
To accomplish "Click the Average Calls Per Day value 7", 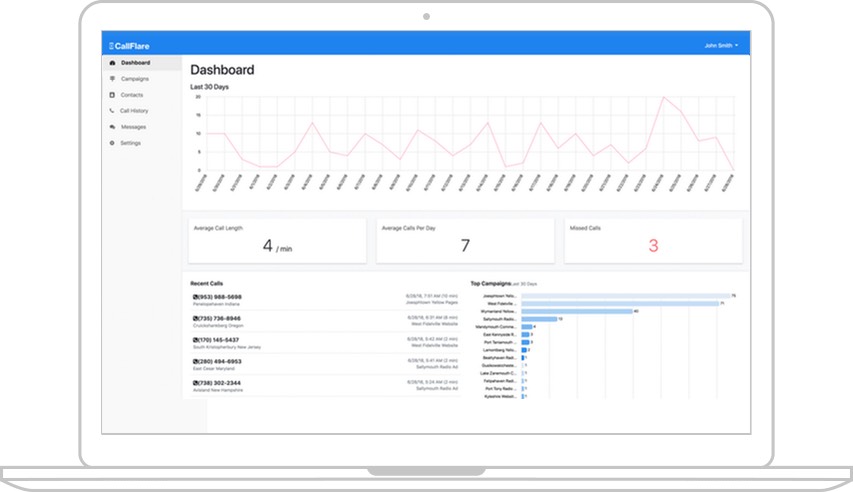I will point(465,245).
